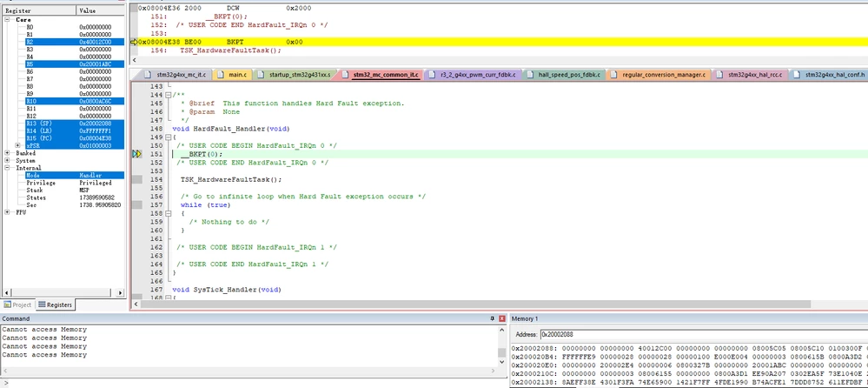Click the Memory 1 panel title
868x388 pixels.
coord(525,318)
